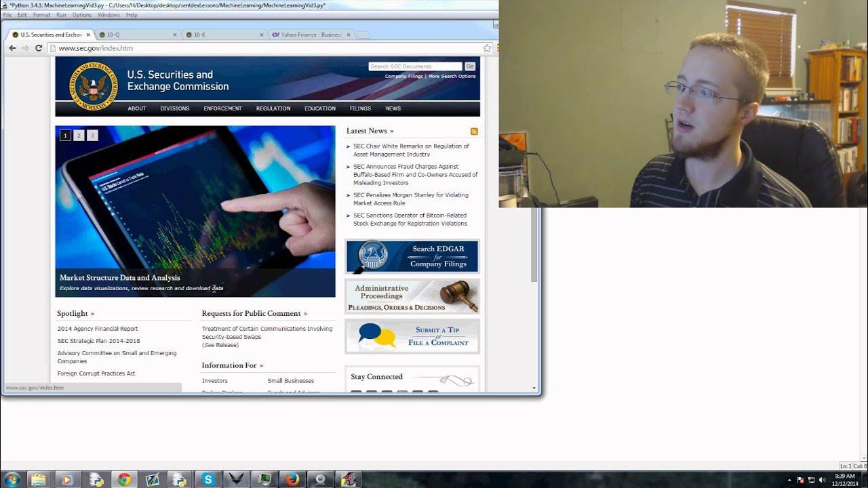This screenshot has height=488, width=868.
Task: Click the Chrome forward arrow
Action: [26, 48]
